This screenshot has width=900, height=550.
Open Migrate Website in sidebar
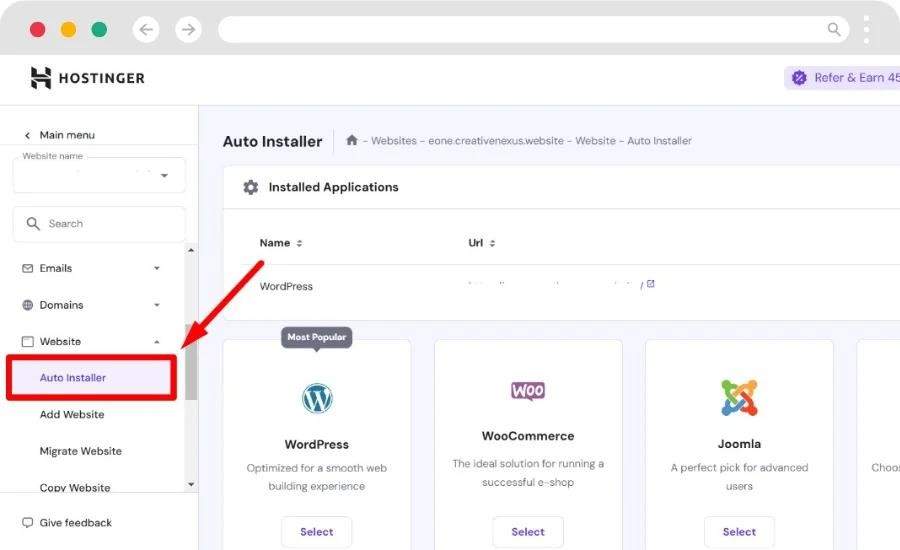pyautogui.click(x=80, y=451)
